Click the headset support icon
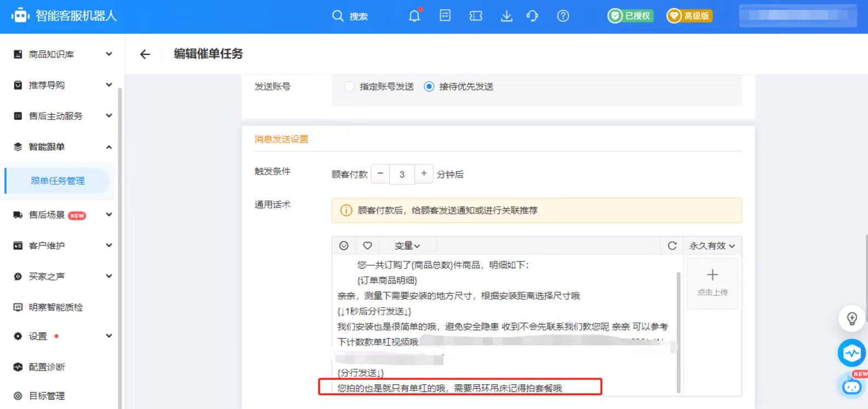This screenshot has height=409, width=868. coord(532,16)
